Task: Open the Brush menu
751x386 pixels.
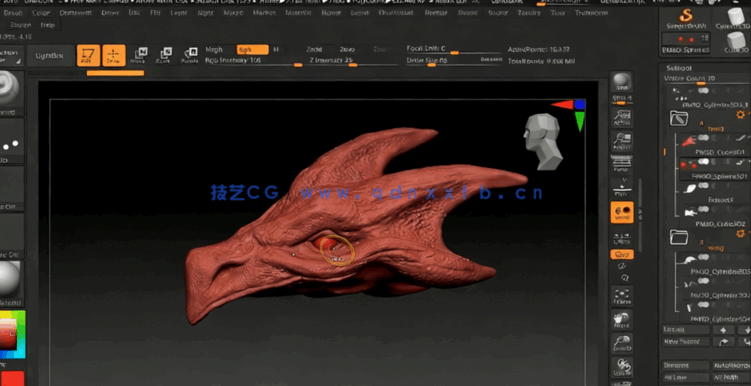Action: point(13,13)
